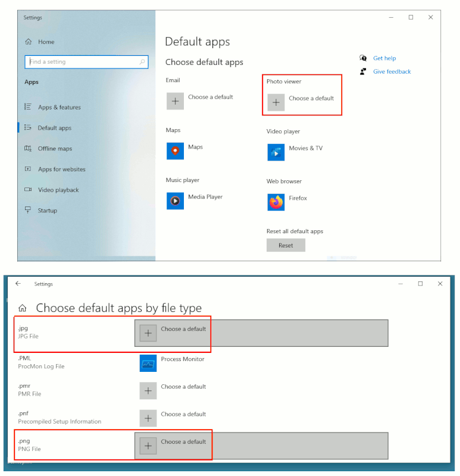Minimize the file type Settings window
Viewport: 460px width, 476px height.
(400, 284)
